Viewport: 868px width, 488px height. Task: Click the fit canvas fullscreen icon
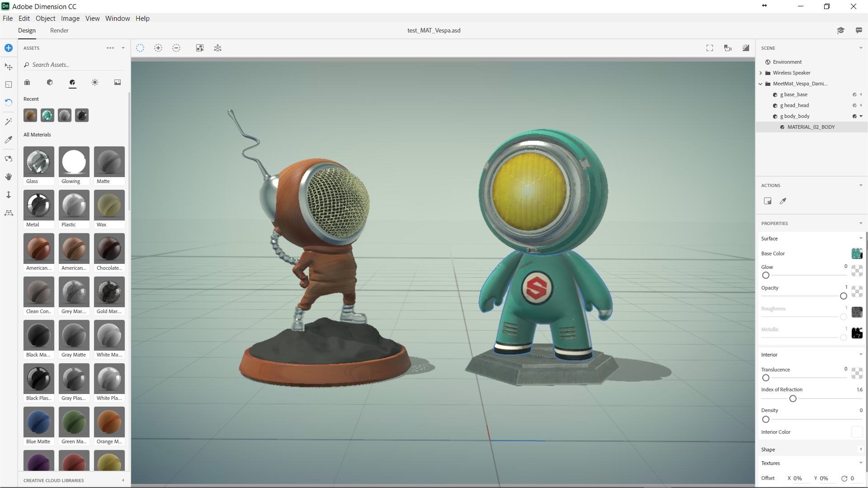(710, 48)
